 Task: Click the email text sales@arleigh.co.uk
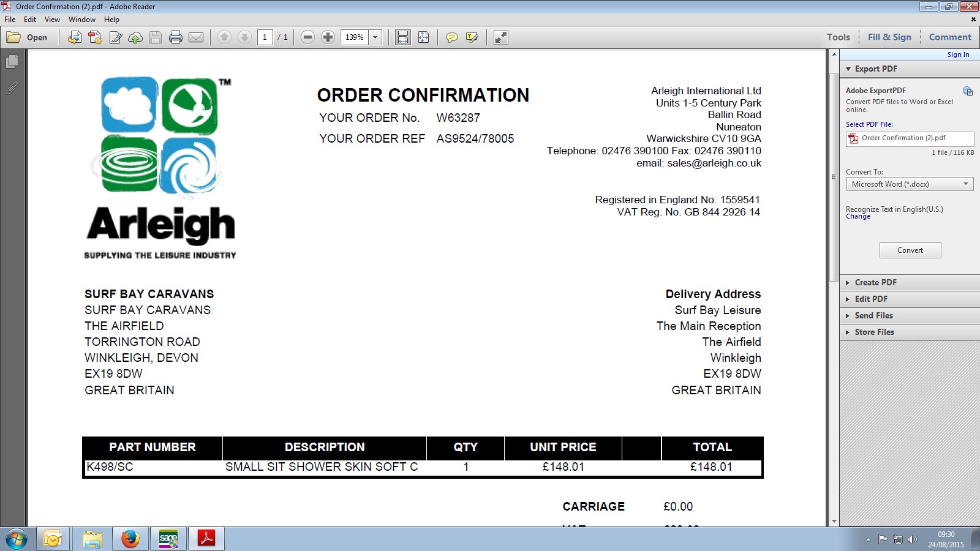714,163
